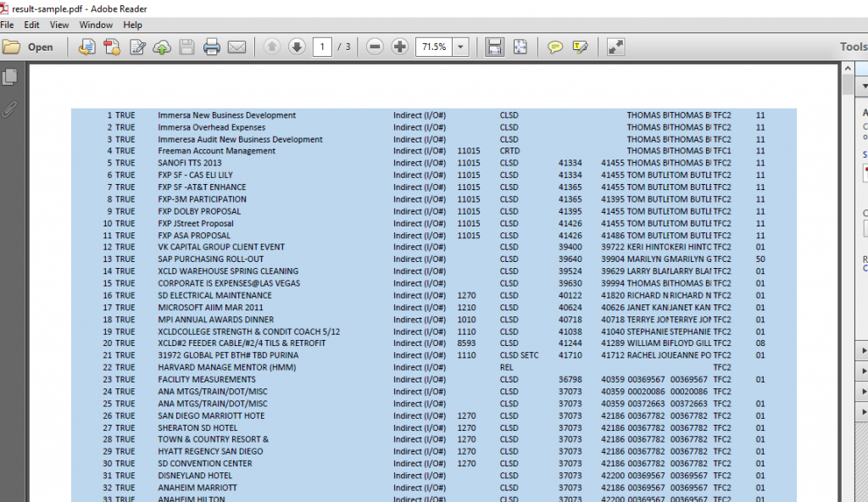The width and height of the screenshot is (868, 502).
Task: Select the Highlight text tool
Action: (x=581, y=47)
